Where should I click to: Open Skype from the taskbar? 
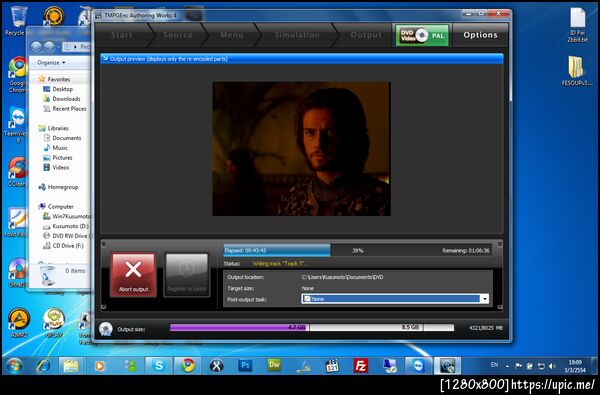(x=158, y=366)
